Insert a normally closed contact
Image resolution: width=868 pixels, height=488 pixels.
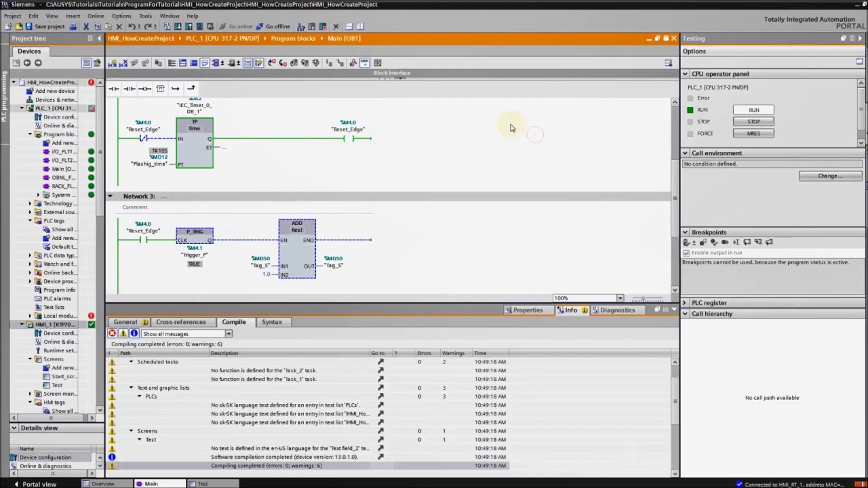pos(129,88)
